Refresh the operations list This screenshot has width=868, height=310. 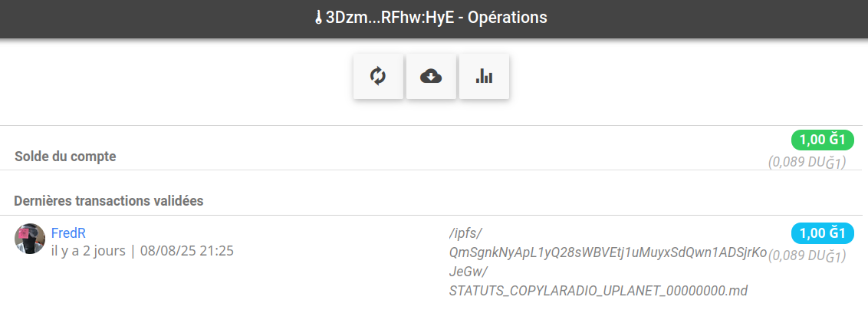[x=378, y=76]
